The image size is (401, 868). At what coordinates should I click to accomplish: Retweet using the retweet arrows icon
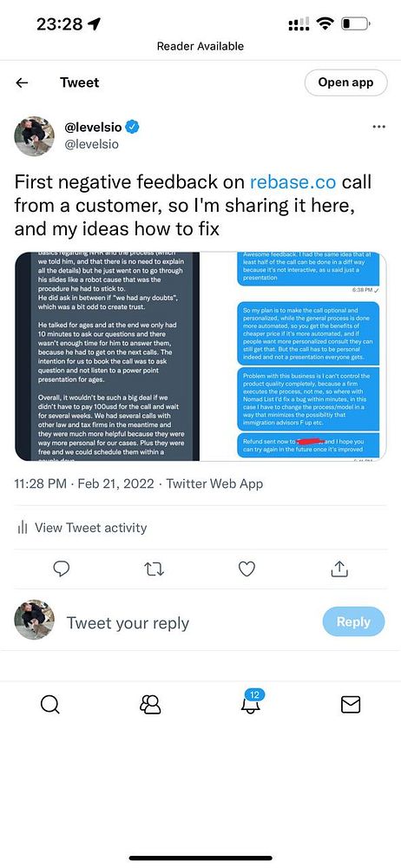click(x=154, y=569)
